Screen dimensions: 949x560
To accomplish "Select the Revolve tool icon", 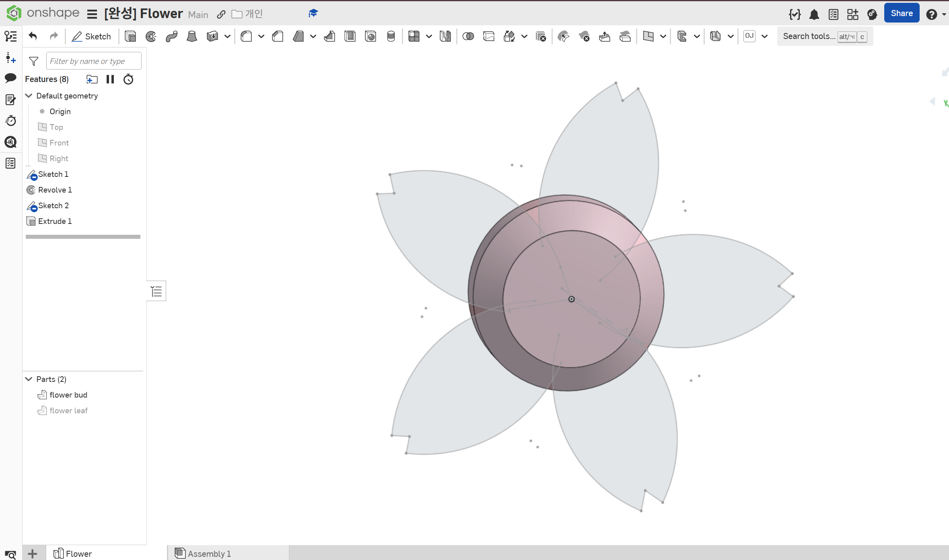I will [x=151, y=37].
